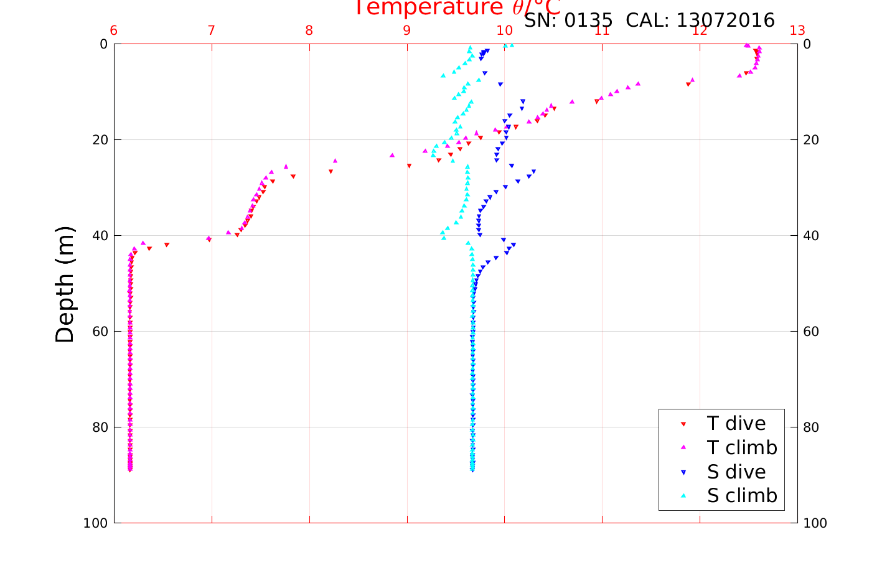Click temperature tick label 12
This screenshot has height=588, width=882.
(700, 30)
